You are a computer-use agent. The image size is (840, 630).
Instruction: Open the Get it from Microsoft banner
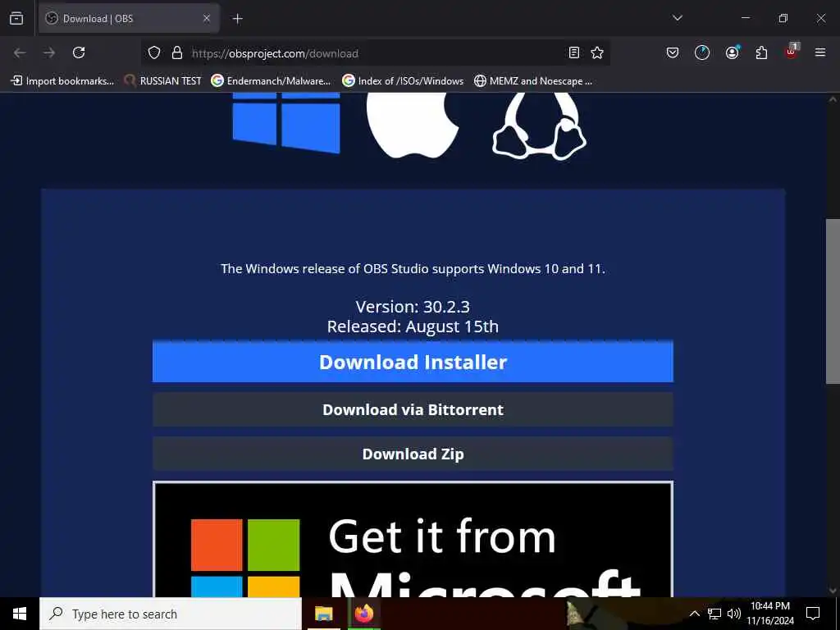click(x=413, y=540)
